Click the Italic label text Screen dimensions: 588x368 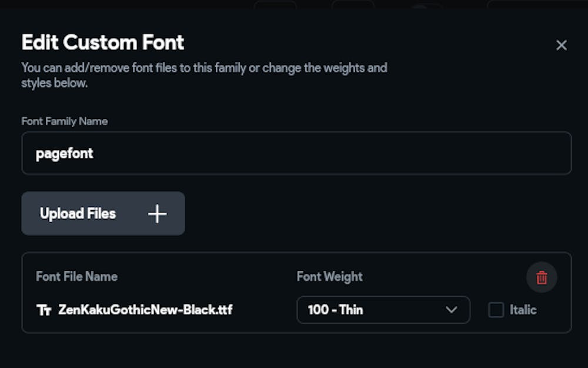pos(523,310)
